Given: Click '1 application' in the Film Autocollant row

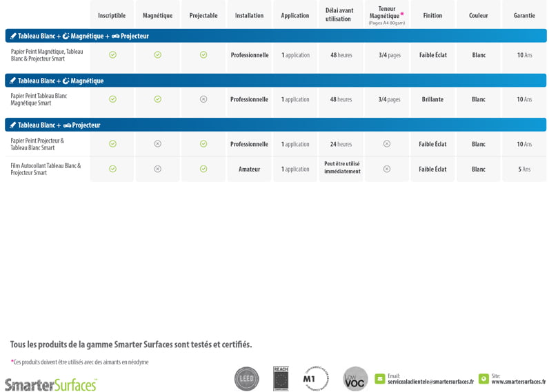Looking at the screenshot, I should [x=295, y=169].
